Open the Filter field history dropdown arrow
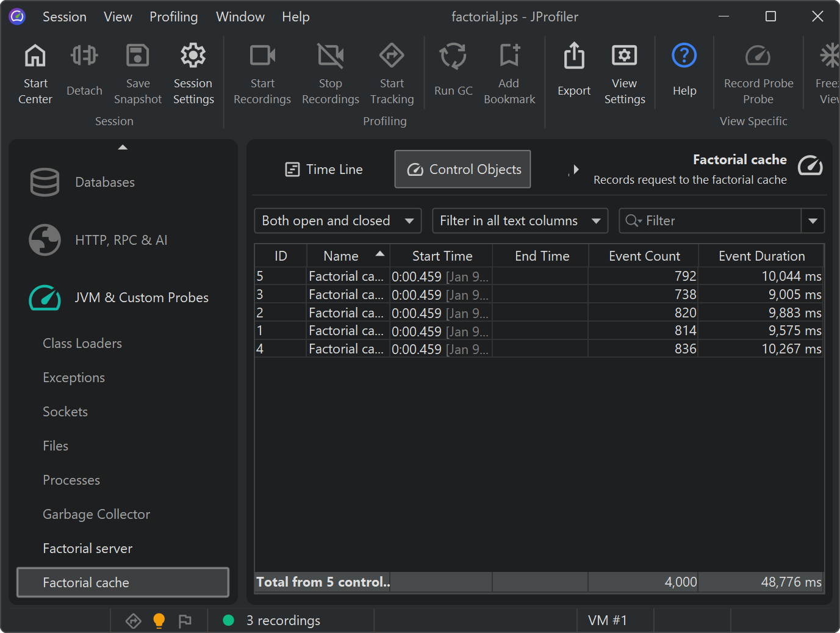This screenshot has width=840, height=633. [813, 221]
